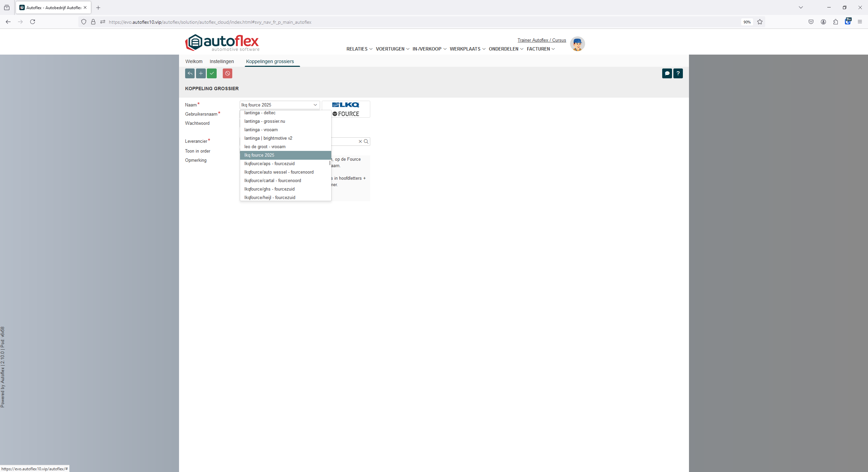Switch to the Instellingen tab
This screenshot has width=868, height=472.
(222, 61)
